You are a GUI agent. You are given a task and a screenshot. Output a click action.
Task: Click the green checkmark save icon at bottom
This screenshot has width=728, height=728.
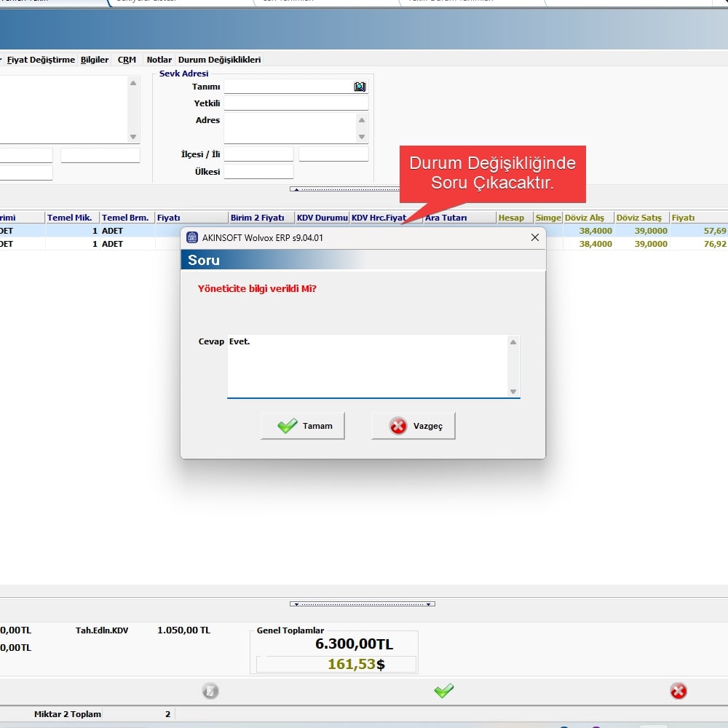click(443, 691)
